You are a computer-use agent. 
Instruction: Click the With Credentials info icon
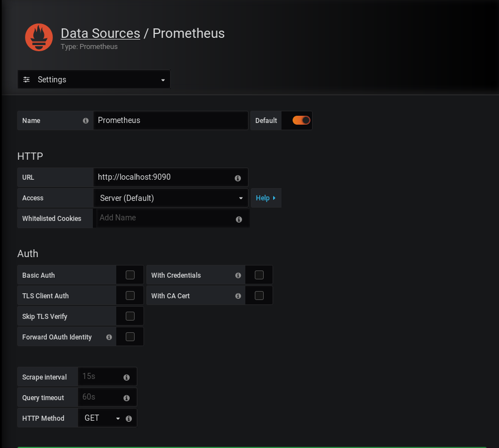click(x=238, y=275)
